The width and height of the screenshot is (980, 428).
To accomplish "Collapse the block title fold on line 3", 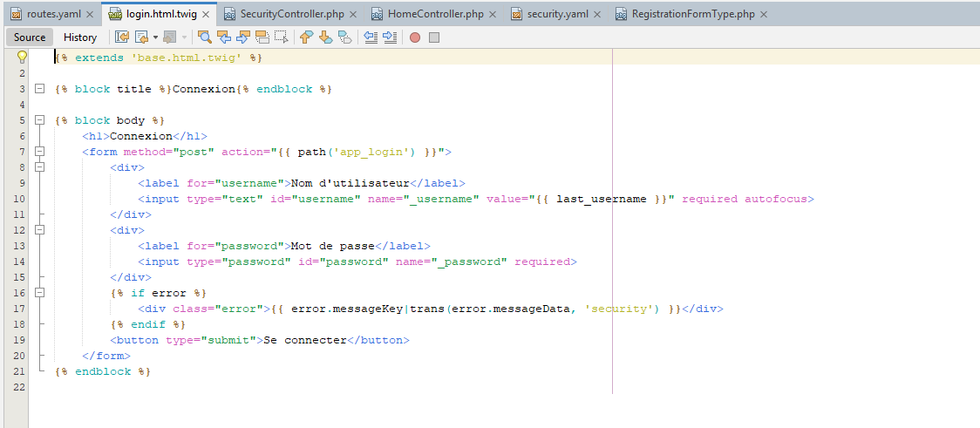I will click(39, 89).
